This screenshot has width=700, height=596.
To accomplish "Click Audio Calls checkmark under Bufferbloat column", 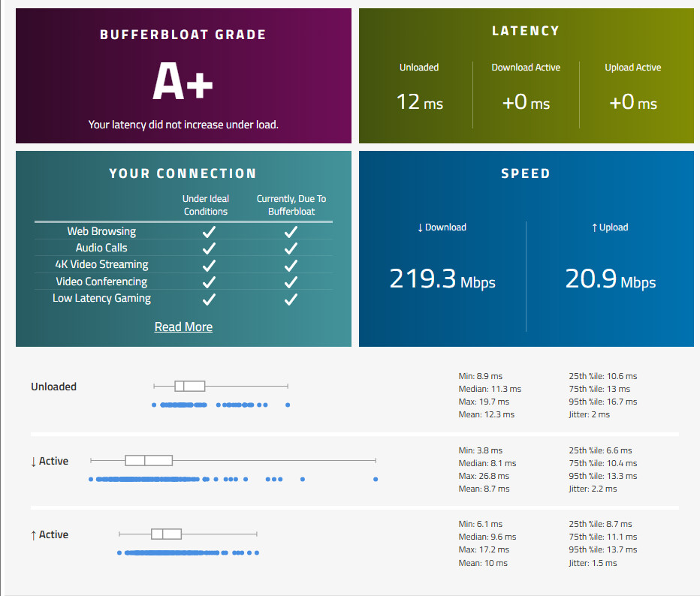I will click(x=291, y=248).
